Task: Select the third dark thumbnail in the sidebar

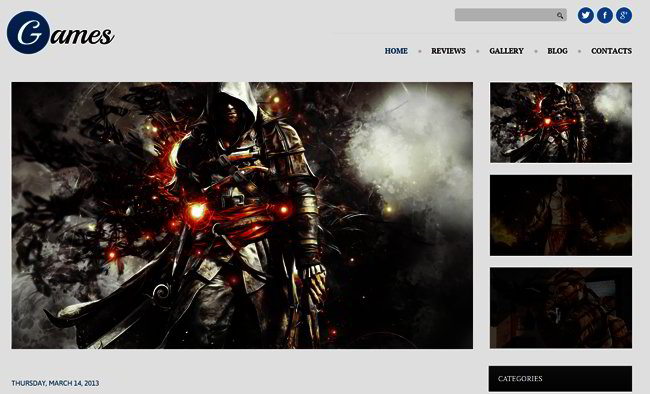Action: point(561,308)
